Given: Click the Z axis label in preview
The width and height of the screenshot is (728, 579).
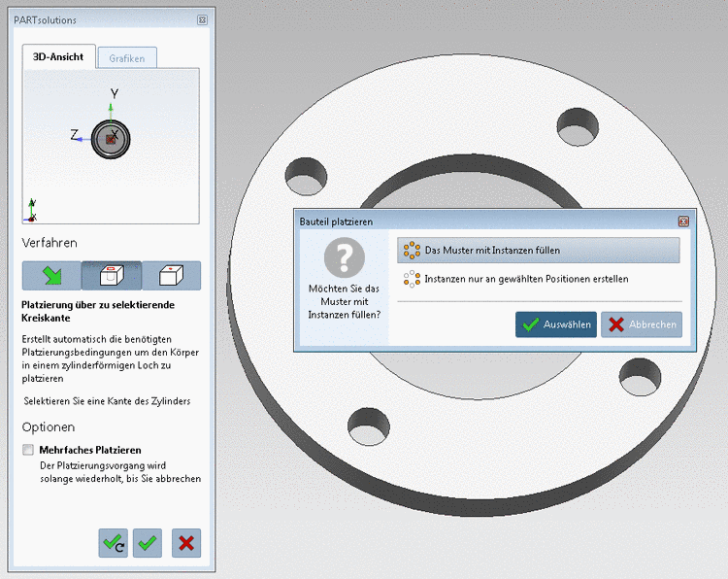Looking at the screenshot, I should [x=75, y=135].
